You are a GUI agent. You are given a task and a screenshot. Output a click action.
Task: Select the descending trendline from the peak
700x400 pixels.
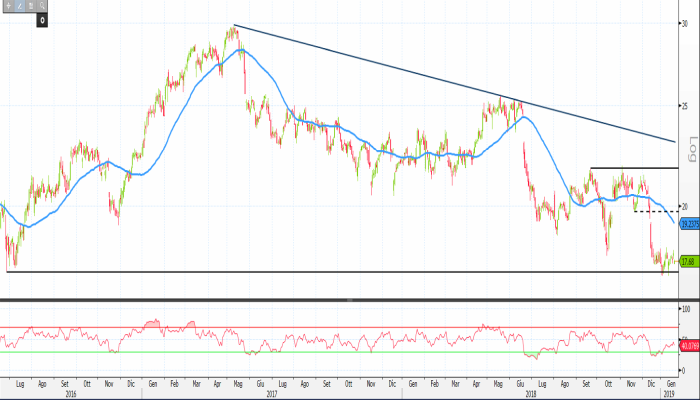coord(400,70)
